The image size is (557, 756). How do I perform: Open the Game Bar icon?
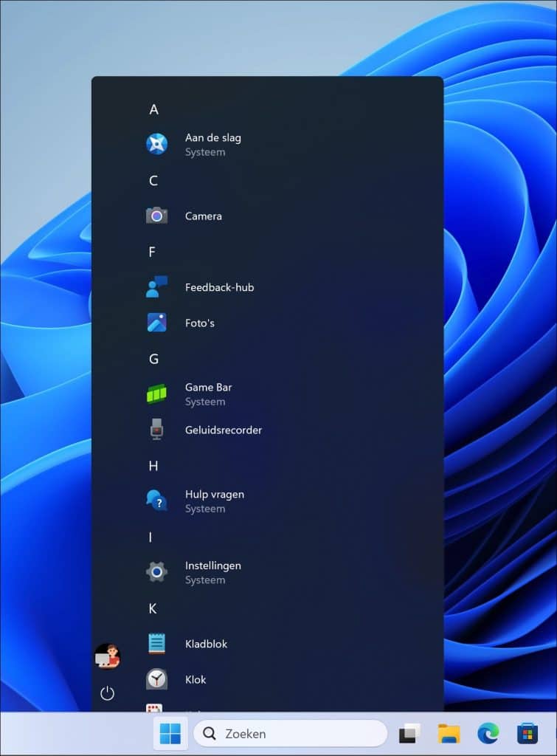click(x=156, y=394)
